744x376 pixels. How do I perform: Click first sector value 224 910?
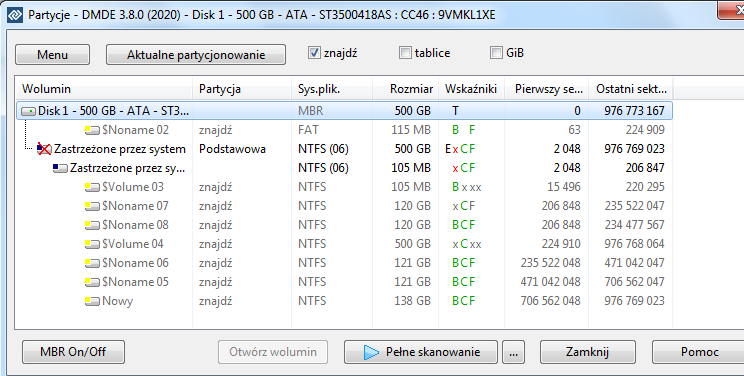click(x=561, y=244)
